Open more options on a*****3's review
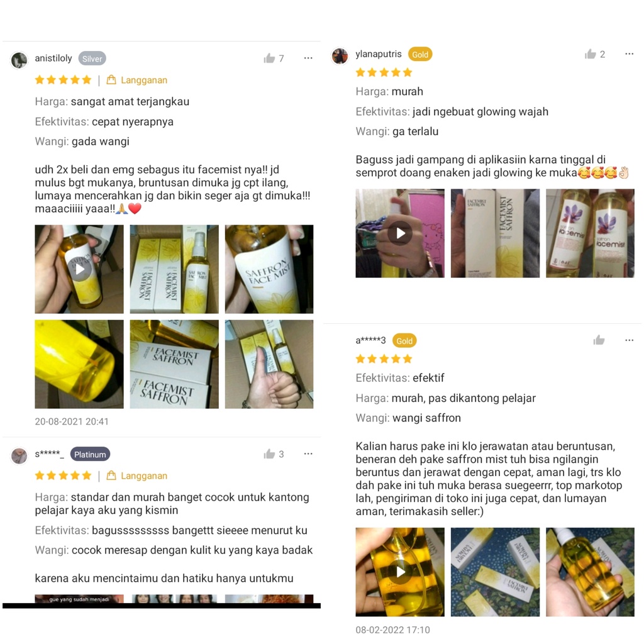 pos(629,340)
